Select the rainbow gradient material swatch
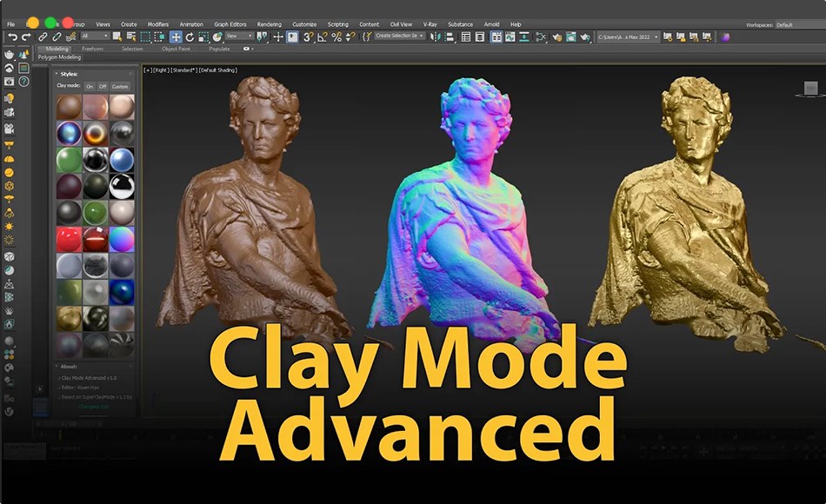Viewport: 826px width, 504px height. click(121, 240)
